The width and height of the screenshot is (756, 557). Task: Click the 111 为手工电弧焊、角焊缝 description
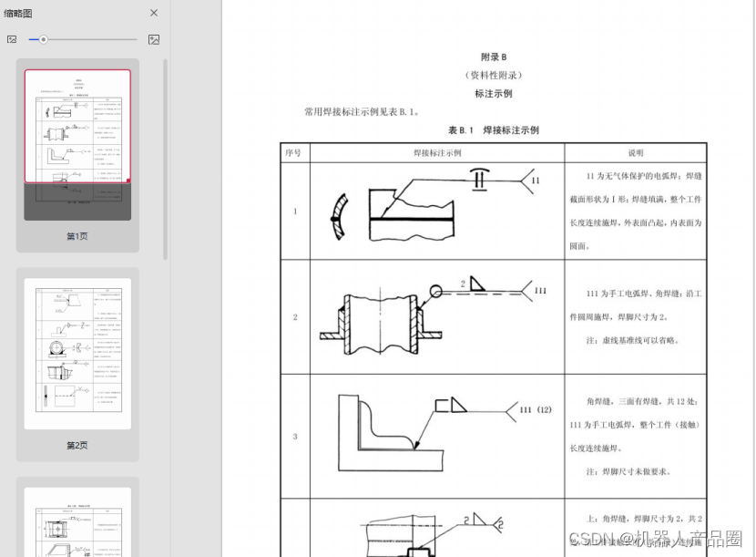(x=636, y=305)
